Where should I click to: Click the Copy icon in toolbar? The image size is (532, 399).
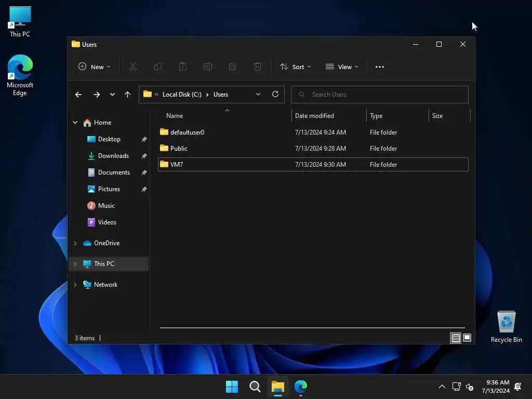point(158,67)
